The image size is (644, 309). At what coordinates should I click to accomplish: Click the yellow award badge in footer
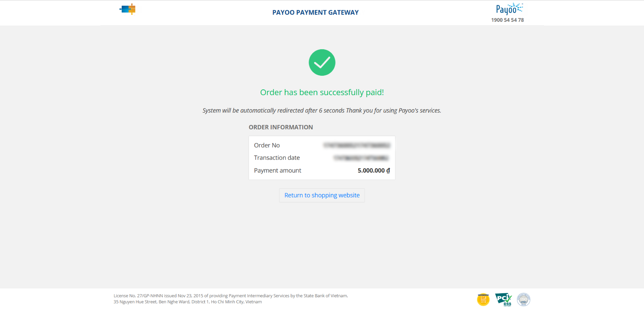pyautogui.click(x=483, y=299)
